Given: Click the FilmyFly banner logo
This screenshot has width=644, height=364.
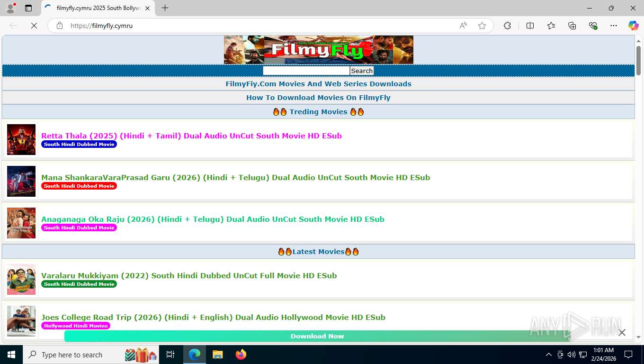Looking at the screenshot, I should click(319, 50).
